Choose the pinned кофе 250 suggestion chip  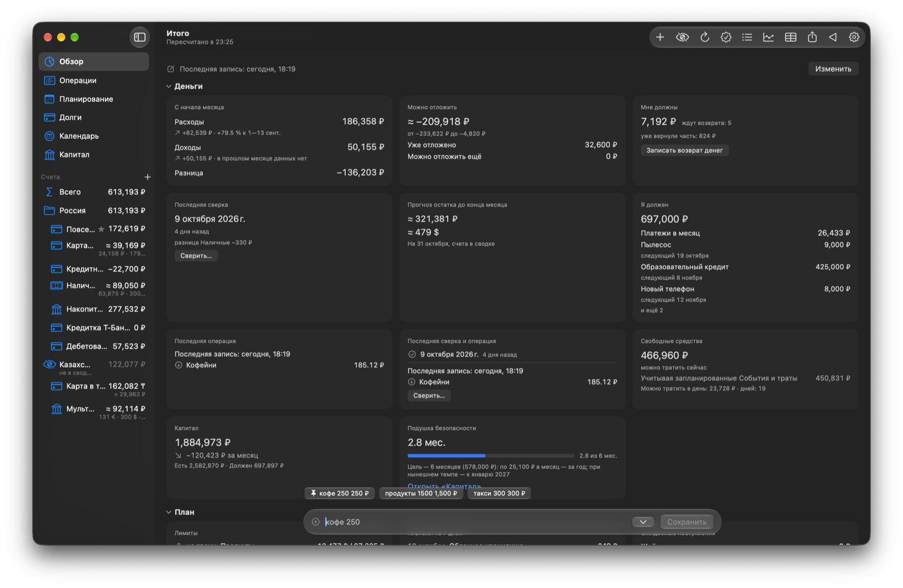[339, 493]
